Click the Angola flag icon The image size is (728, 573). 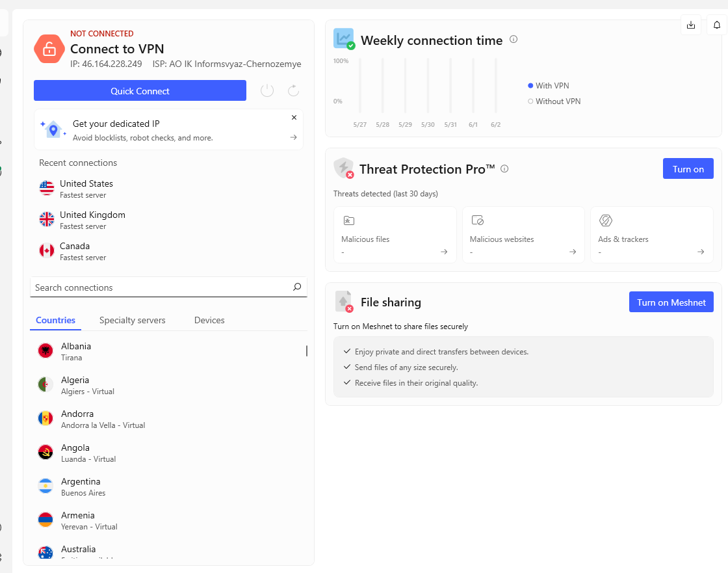[x=45, y=452]
